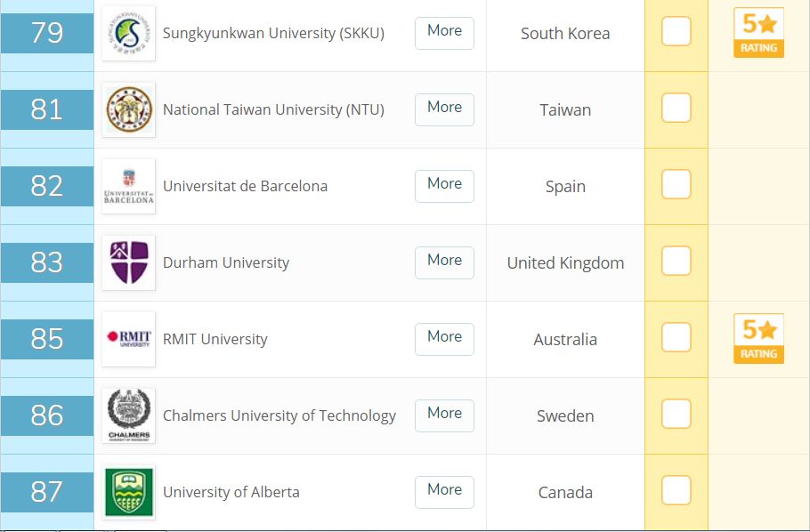This screenshot has width=810, height=532.
Task: Open the Universitat de Barcelona name link
Action: [x=245, y=187]
